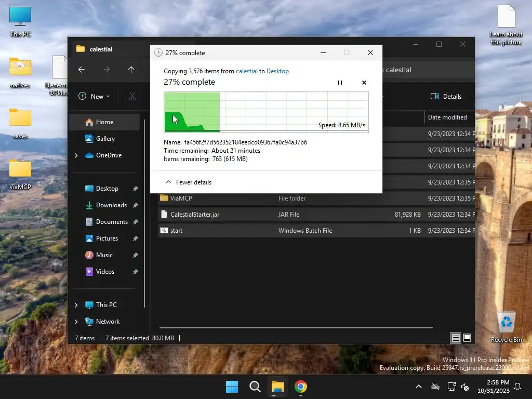Select Home in navigation pane
Screen dimensions: 532x399
pyautogui.click(x=104, y=122)
